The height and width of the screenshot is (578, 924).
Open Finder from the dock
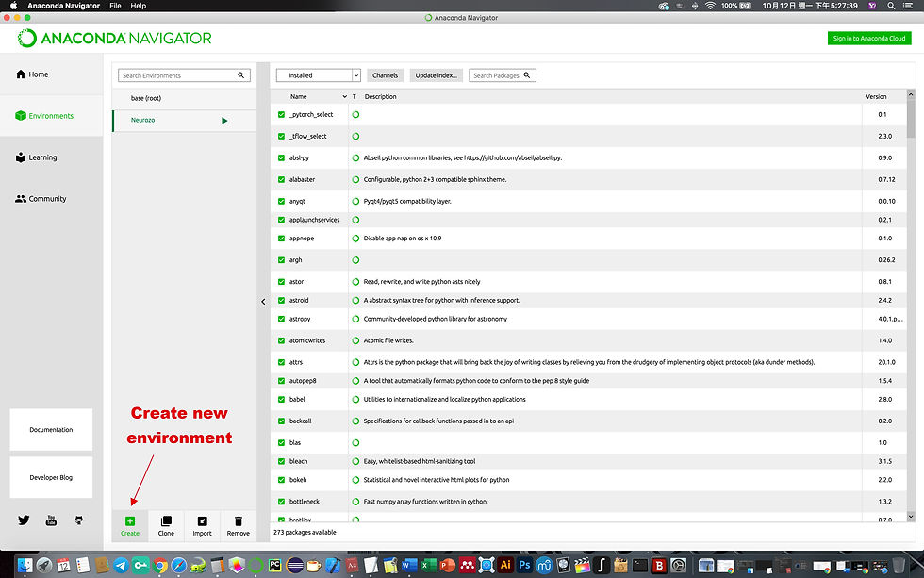25,566
